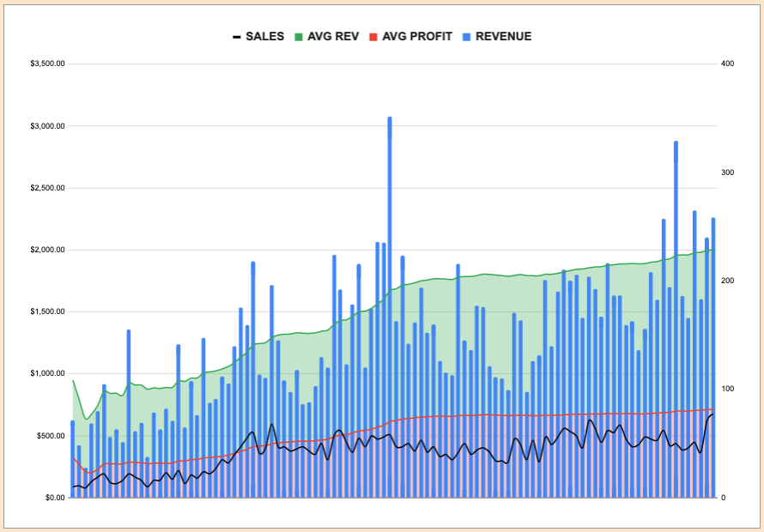Select the tallest revenue bar above $3,000
Viewport: 764px width, 532px height.
(390, 307)
